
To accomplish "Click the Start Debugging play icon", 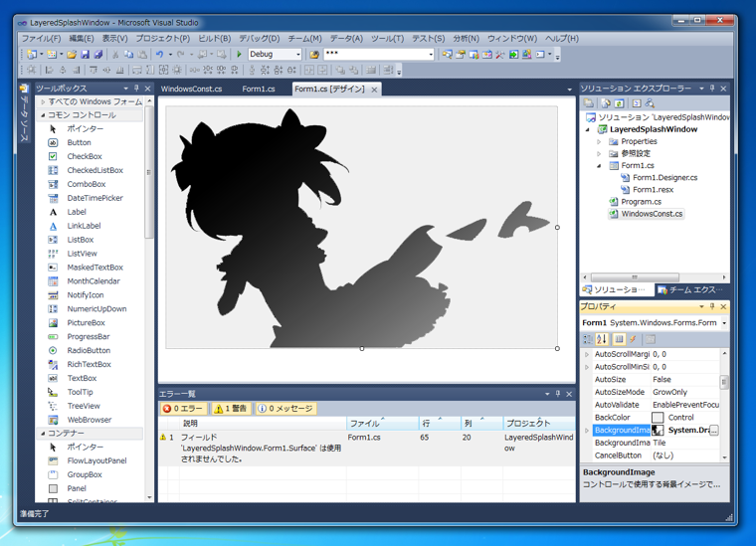I will point(239,55).
